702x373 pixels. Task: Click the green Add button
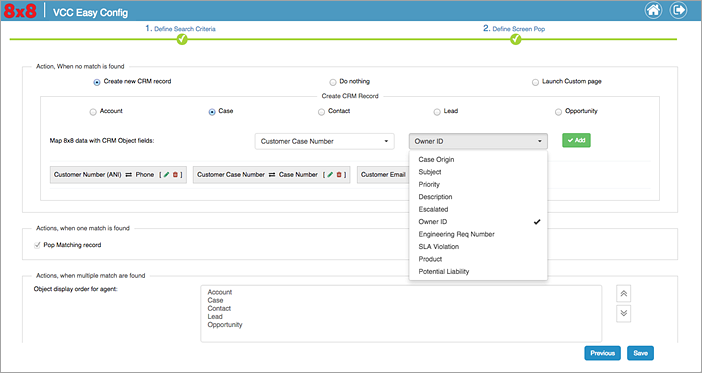coord(576,140)
